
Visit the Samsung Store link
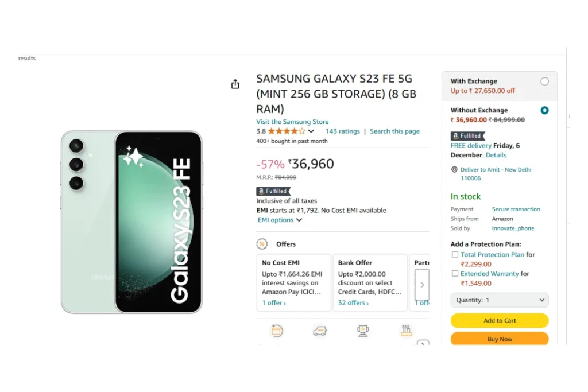(292, 122)
